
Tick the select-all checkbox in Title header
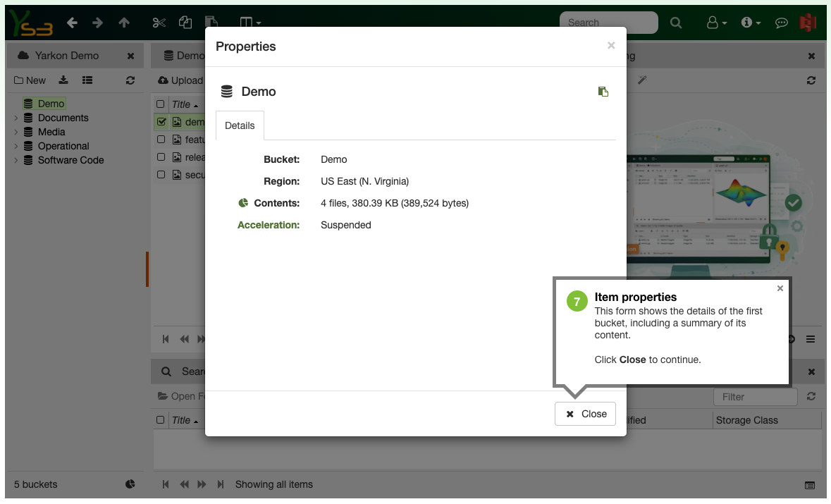coord(161,104)
